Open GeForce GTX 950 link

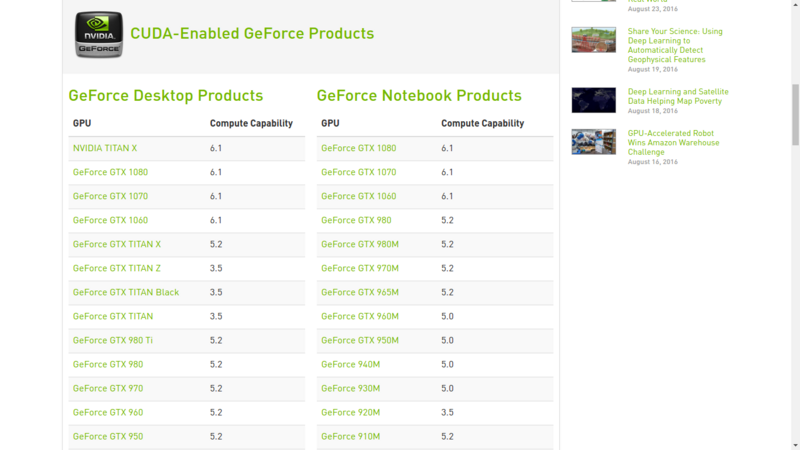108,436
